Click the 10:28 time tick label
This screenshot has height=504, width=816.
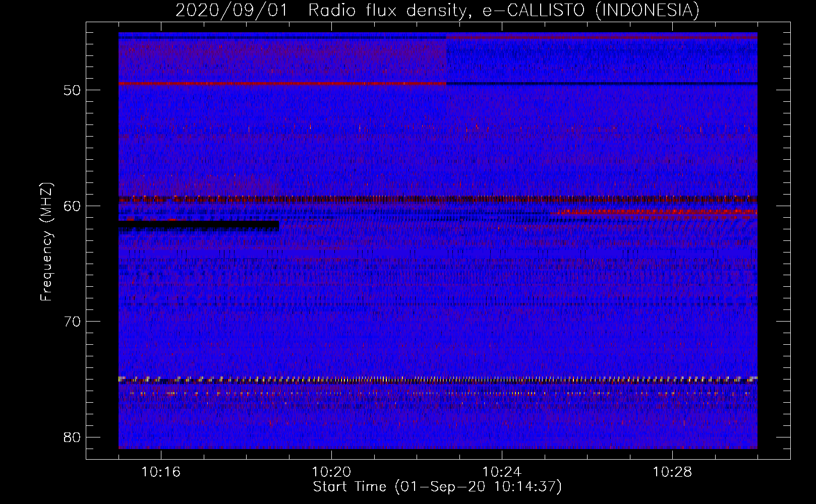[x=672, y=472]
